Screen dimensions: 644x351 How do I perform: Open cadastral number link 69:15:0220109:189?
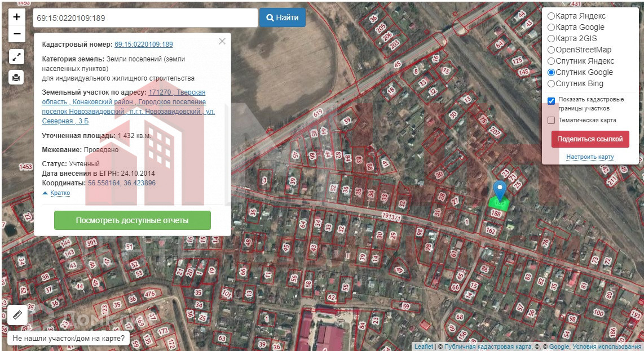click(x=144, y=45)
